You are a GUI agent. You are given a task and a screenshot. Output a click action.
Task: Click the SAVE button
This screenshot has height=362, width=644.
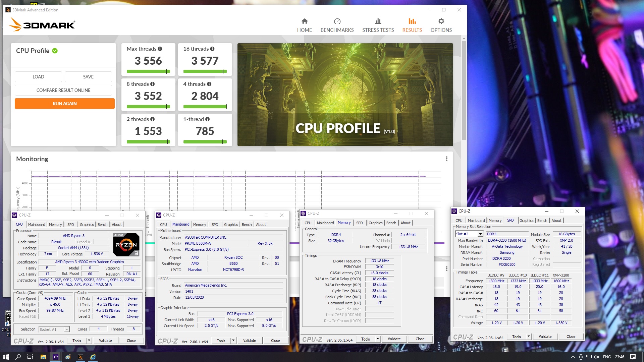coord(88,77)
